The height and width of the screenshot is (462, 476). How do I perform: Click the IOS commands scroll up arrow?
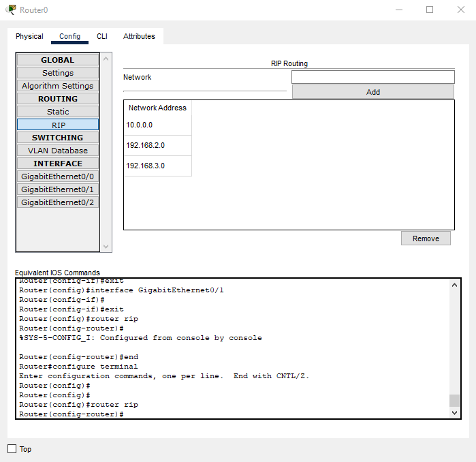pos(454,285)
